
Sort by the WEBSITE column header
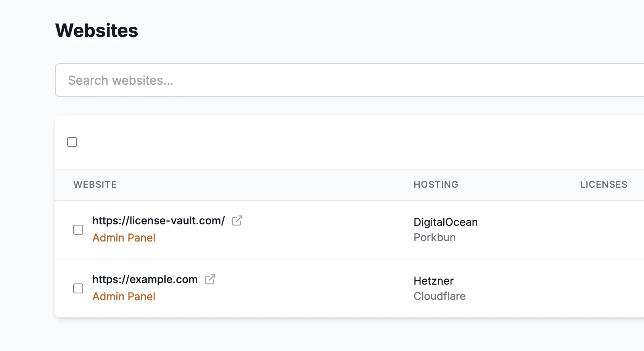point(95,185)
